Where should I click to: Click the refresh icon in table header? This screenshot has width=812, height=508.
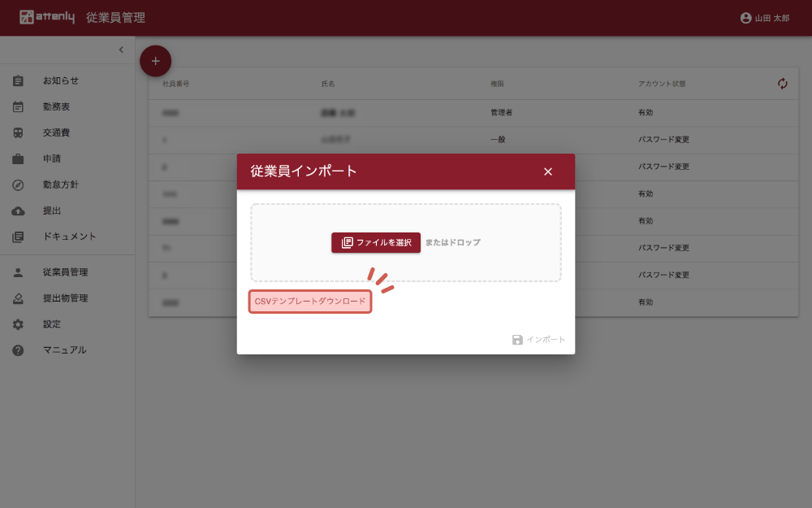(783, 84)
